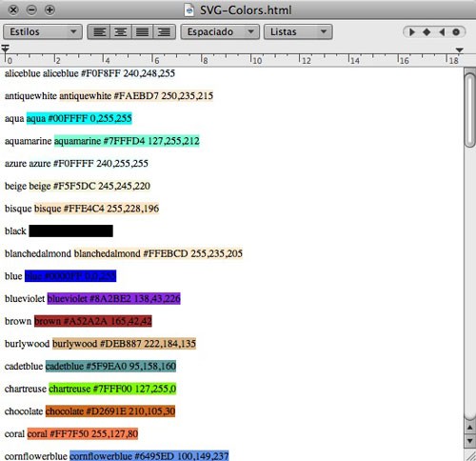476x461 pixels.
Task: Click the window resize grip corner
Action: (470, 454)
